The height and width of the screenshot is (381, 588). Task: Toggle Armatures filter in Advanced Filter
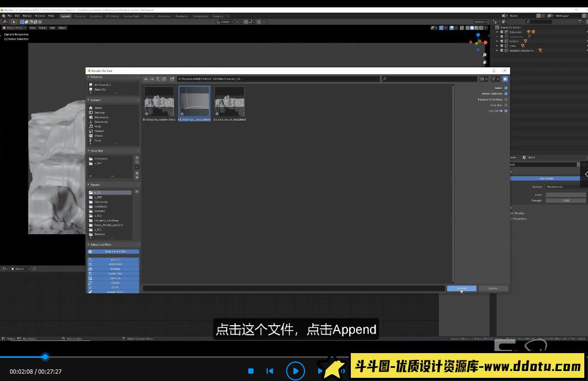point(113,264)
